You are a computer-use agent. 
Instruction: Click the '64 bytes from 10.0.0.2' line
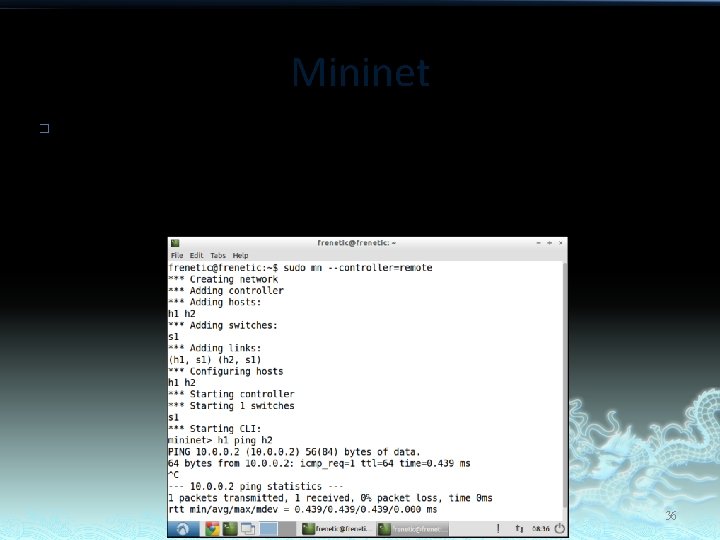320,463
